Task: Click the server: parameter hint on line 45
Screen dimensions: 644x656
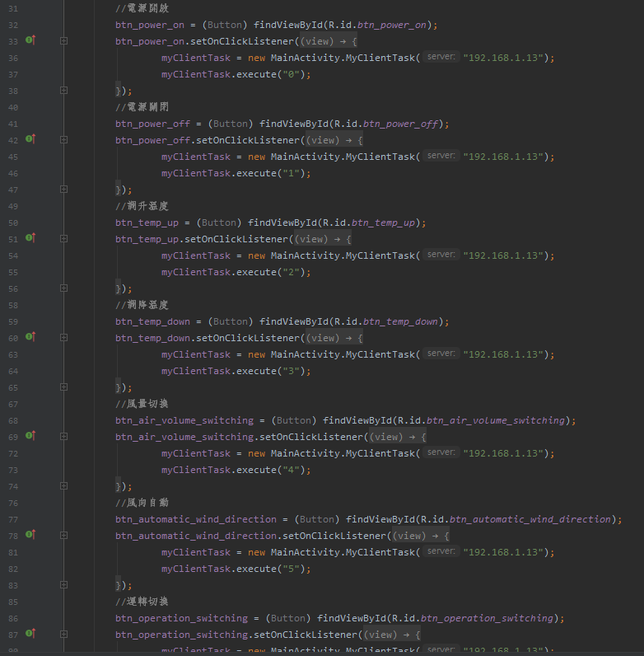Action: [441, 156]
